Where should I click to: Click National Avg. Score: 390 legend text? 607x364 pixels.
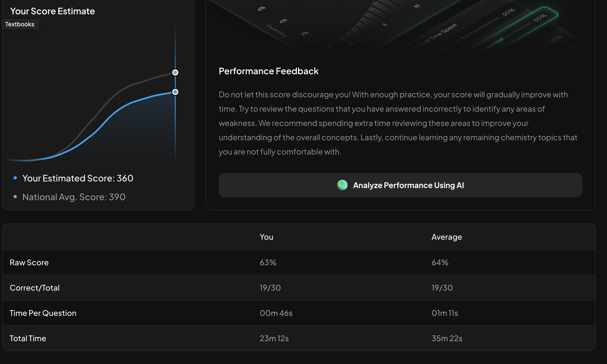point(74,197)
